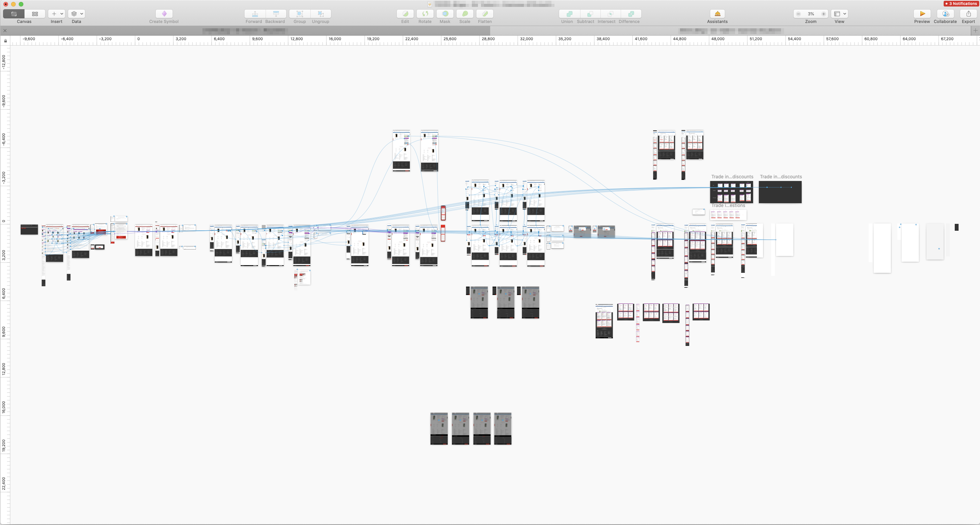The image size is (980, 525).
Task: Open the 3 Notifications badge
Action: 960,3
